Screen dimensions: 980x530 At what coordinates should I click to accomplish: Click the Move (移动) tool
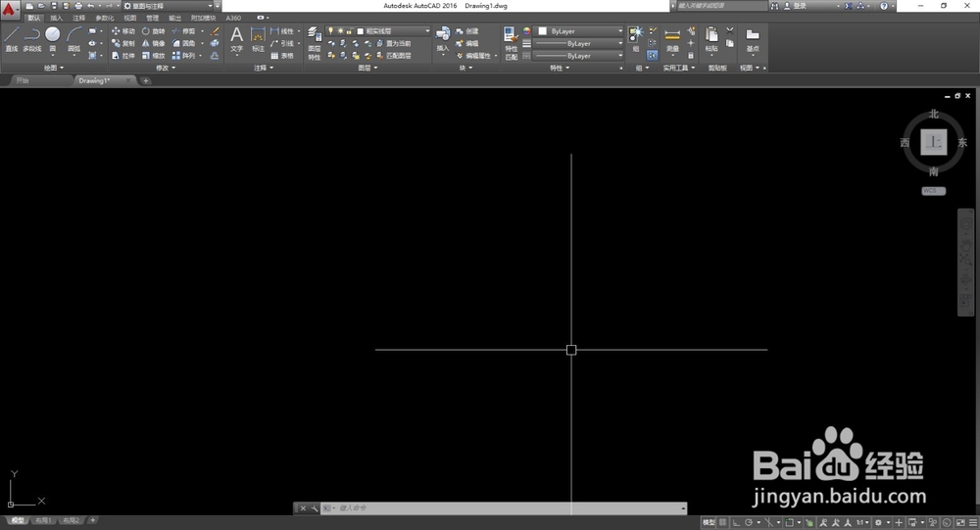tap(123, 30)
